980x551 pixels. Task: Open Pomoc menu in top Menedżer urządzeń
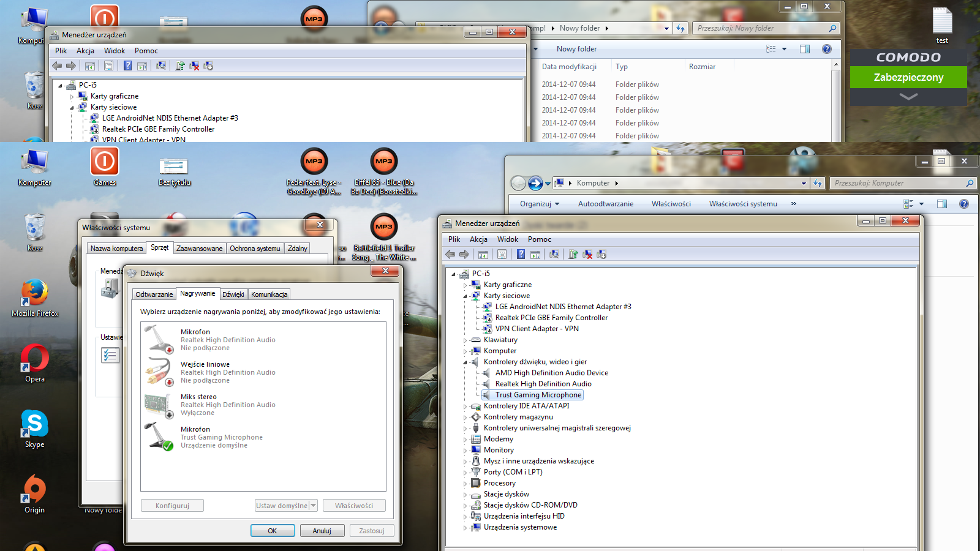(146, 51)
